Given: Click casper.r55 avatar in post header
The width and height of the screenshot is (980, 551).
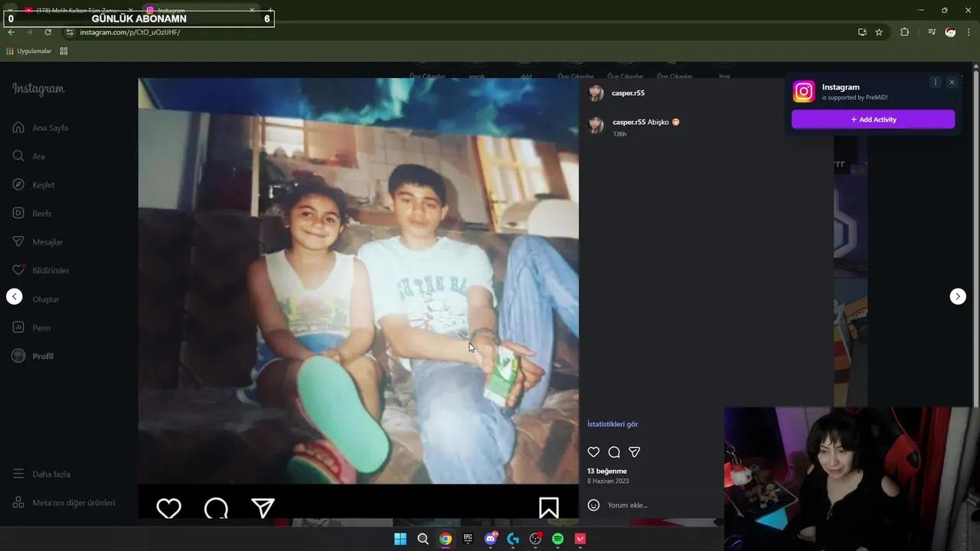Looking at the screenshot, I should click(596, 93).
